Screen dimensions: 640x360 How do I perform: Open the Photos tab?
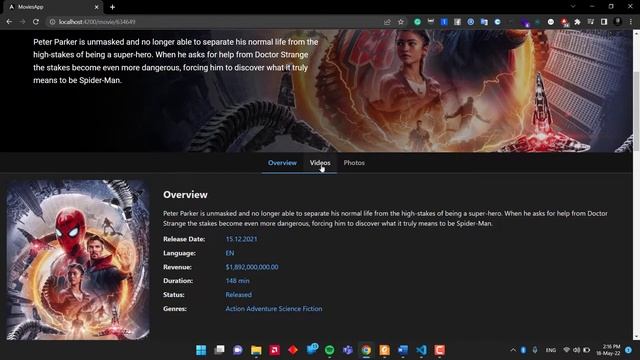354,163
